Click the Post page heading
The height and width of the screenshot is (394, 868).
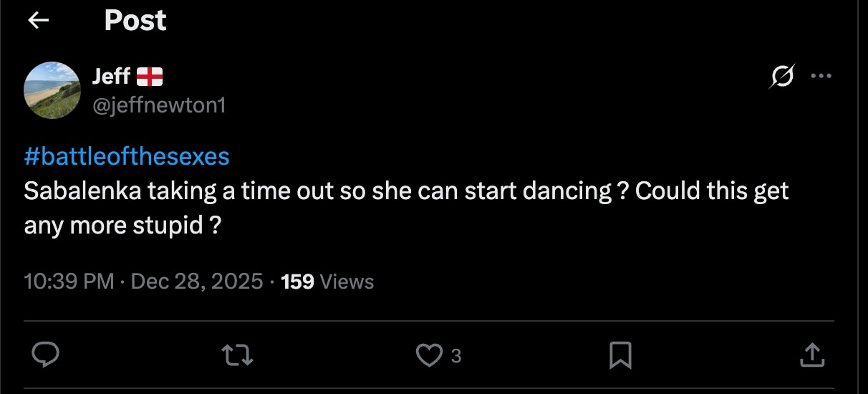135,21
